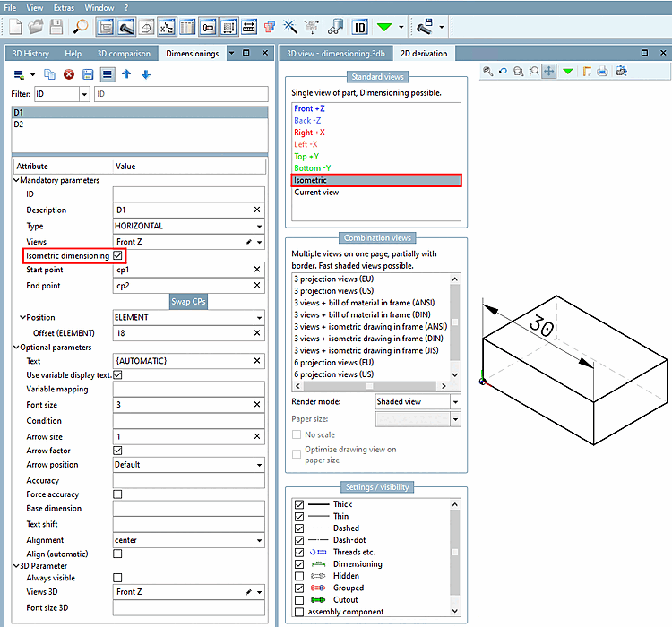Viewport: 672px width, 627px height.
Task: Click the magnifier search icon in toolbar
Action: (x=80, y=27)
